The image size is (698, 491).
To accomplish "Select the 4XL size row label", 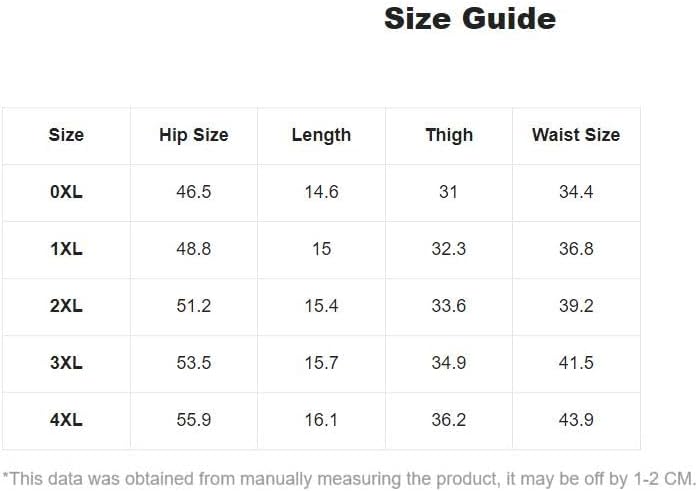I will click(x=66, y=420).
